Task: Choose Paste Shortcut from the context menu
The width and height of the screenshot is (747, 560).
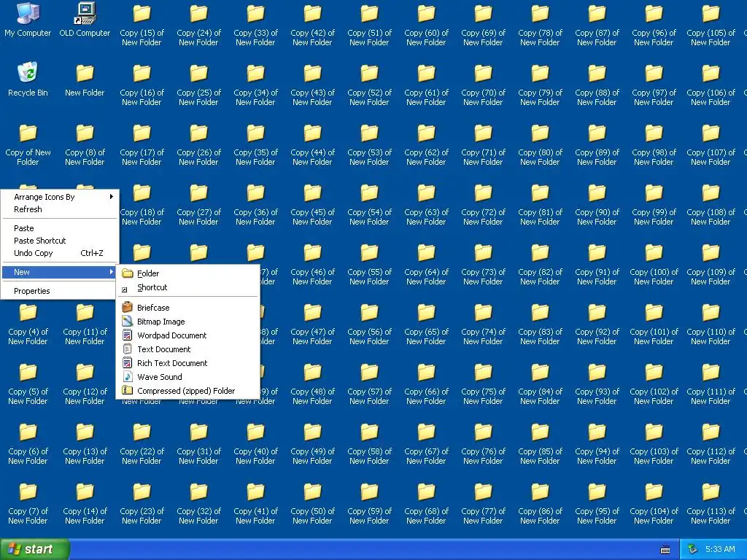Action: pyautogui.click(x=60, y=241)
